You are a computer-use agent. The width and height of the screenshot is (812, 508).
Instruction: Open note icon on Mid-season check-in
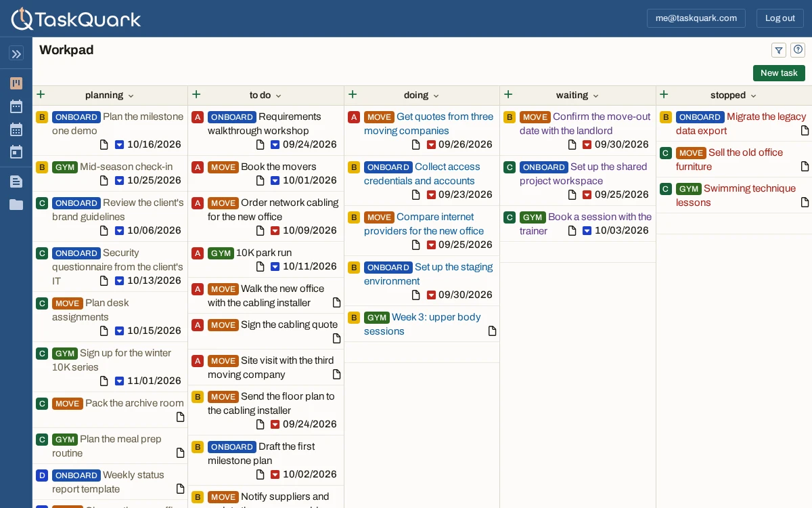104,181
